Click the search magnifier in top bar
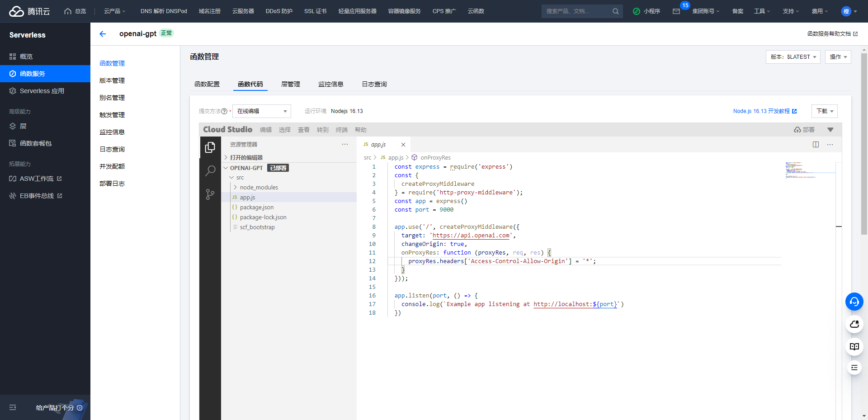Viewport: 868px width, 420px height. (615, 11)
